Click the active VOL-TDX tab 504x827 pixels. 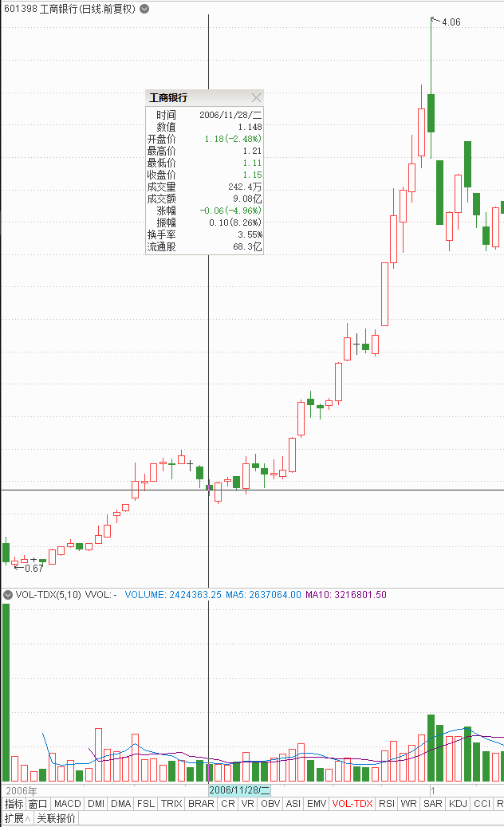pyautogui.click(x=352, y=804)
